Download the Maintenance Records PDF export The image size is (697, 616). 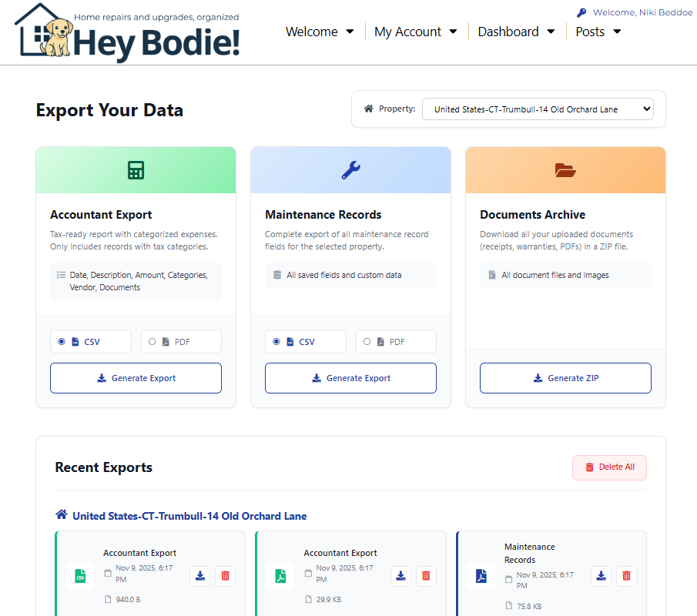601,576
